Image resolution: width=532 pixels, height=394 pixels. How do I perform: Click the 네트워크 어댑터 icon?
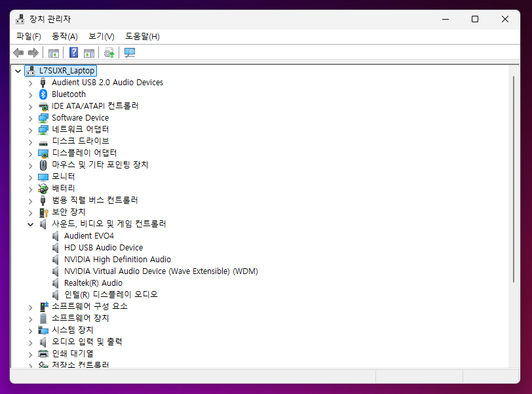43,130
